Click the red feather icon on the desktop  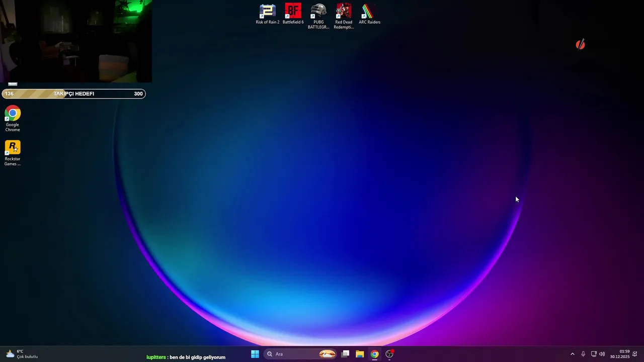[580, 45]
